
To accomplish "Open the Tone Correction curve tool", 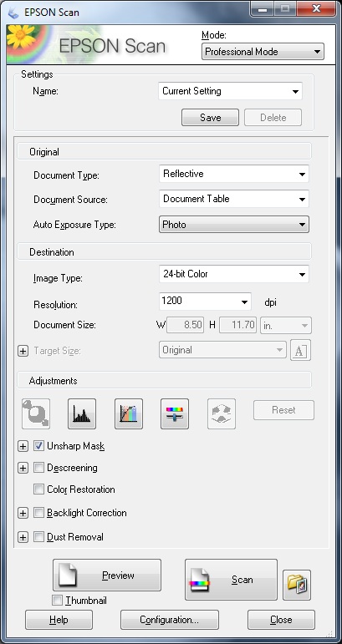I will (129, 413).
